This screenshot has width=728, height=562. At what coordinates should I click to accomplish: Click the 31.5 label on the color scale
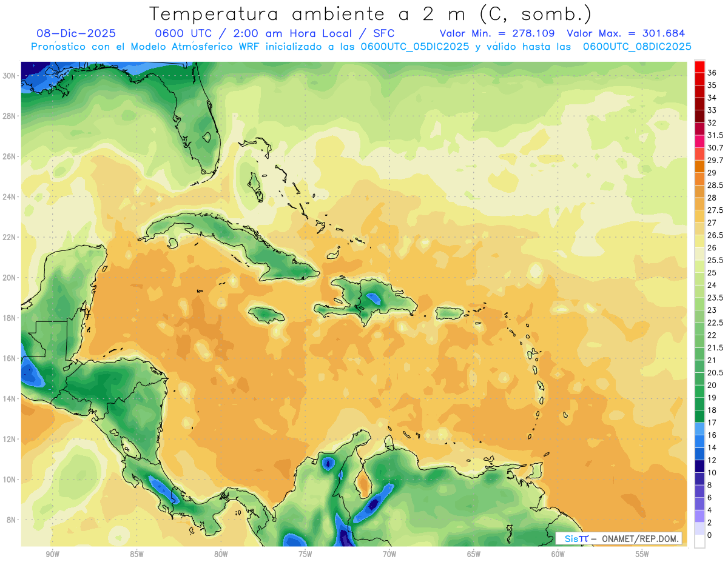tap(715, 135)
